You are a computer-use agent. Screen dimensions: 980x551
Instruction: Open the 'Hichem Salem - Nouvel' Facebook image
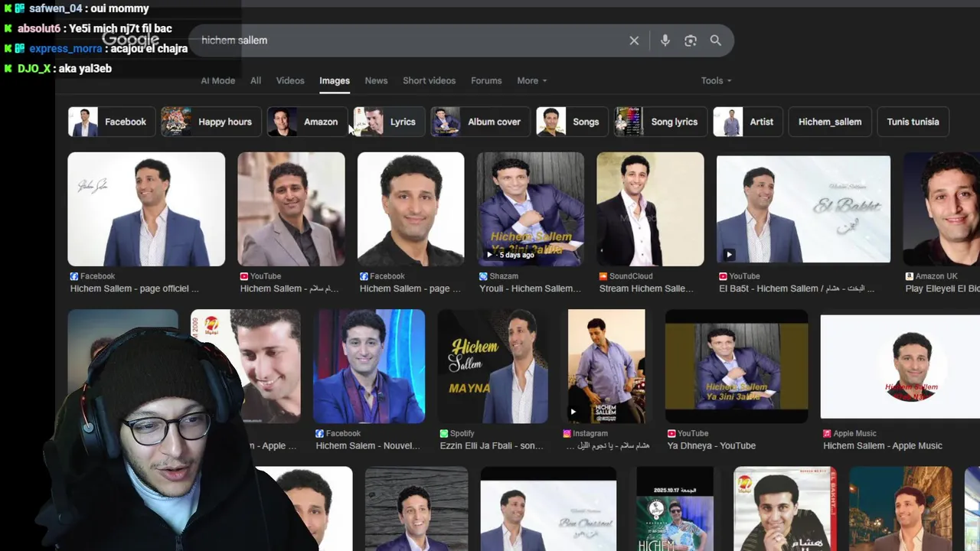(x=369, y=367)
